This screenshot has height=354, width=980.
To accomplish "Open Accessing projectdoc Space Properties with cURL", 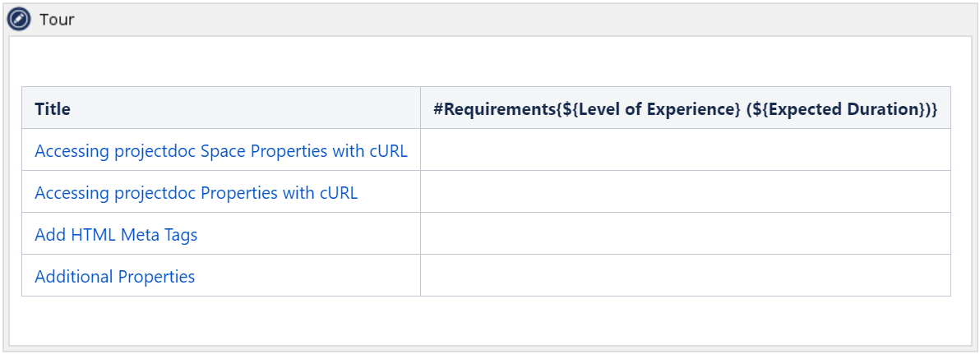I will [220, 151].
